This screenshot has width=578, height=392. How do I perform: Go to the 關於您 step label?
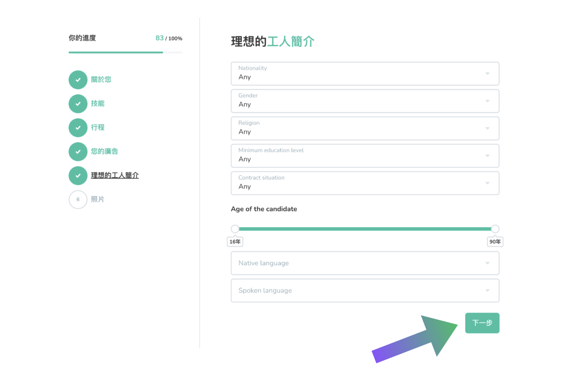101,79
